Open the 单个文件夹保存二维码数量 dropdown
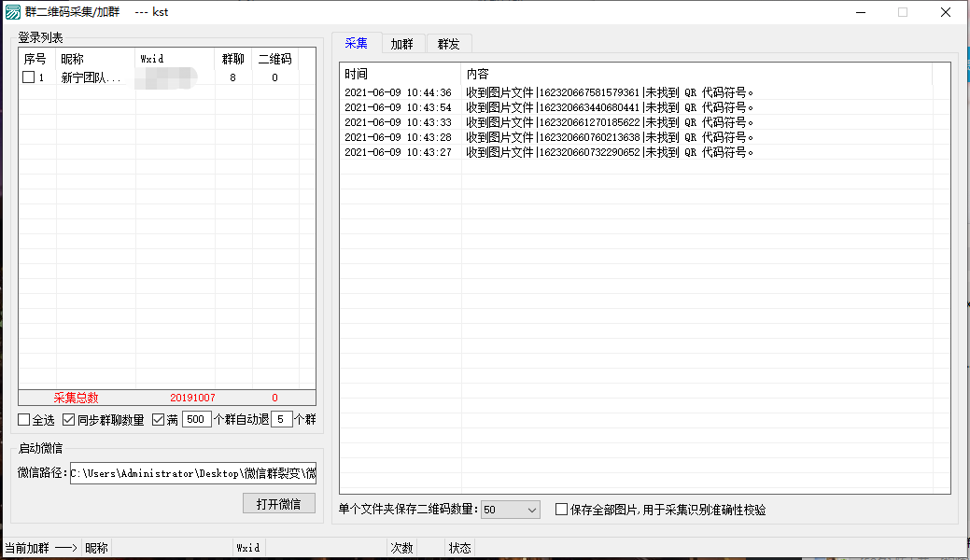This screenshot has height=560, width=970. pyautogui.click(x=511, y=510)
